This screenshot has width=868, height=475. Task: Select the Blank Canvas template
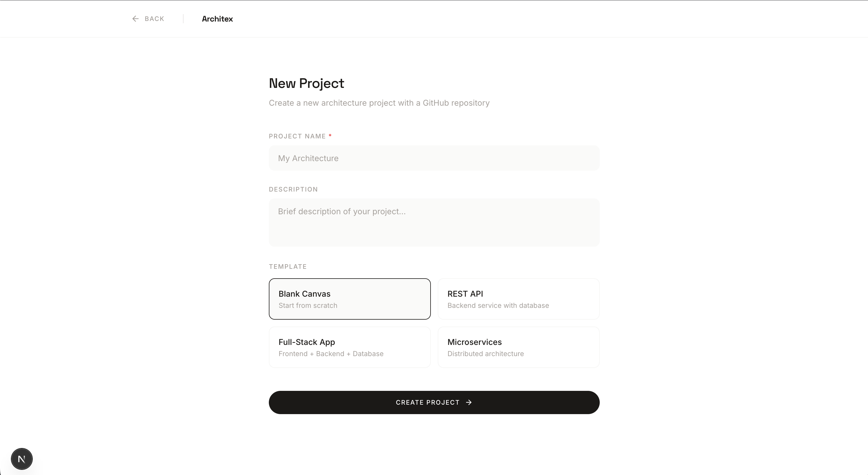click(x=350, y=299)
